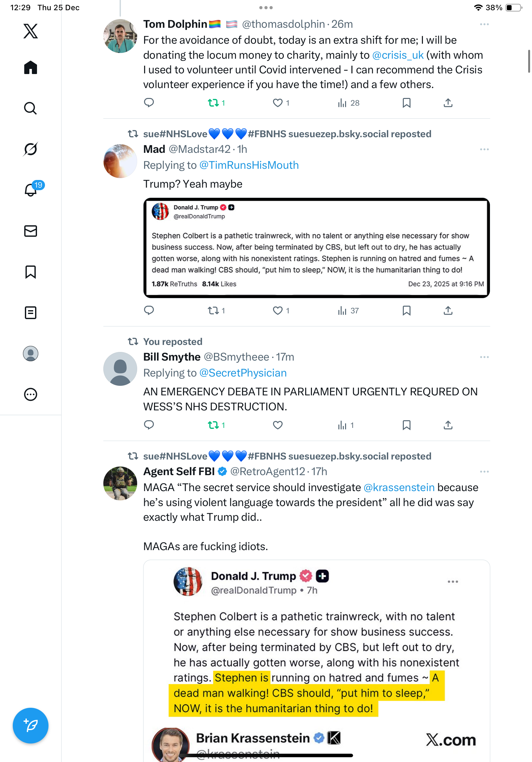Image resolution: width=532 pixels, height=762 pixels.
Task: Open the @crisis_uk mention link
Action: point(398,55)
